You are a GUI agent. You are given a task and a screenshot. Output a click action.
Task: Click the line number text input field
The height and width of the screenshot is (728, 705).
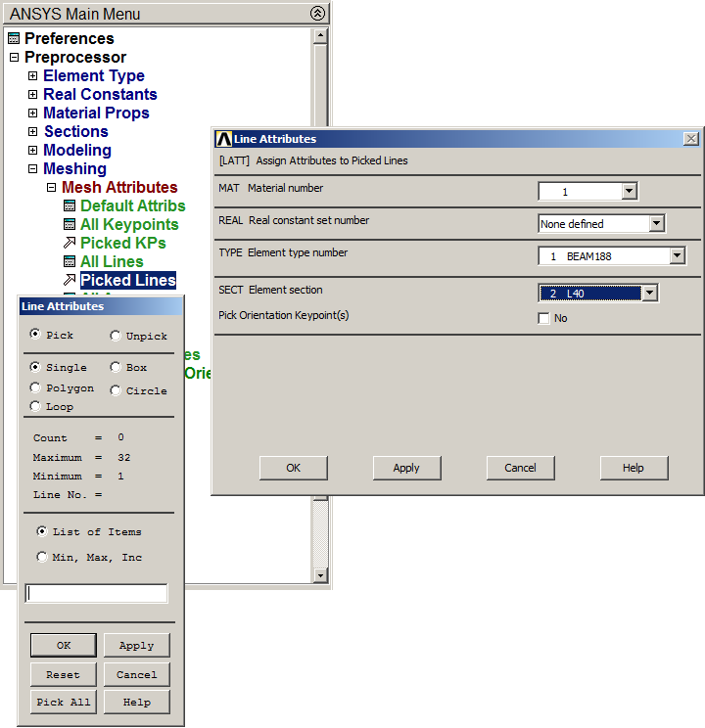[x=96, y=593]
